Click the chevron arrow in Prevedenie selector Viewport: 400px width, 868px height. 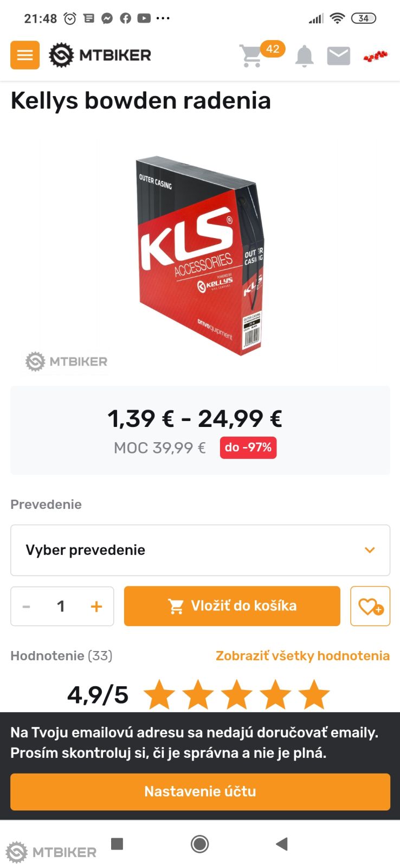[370, 550]
